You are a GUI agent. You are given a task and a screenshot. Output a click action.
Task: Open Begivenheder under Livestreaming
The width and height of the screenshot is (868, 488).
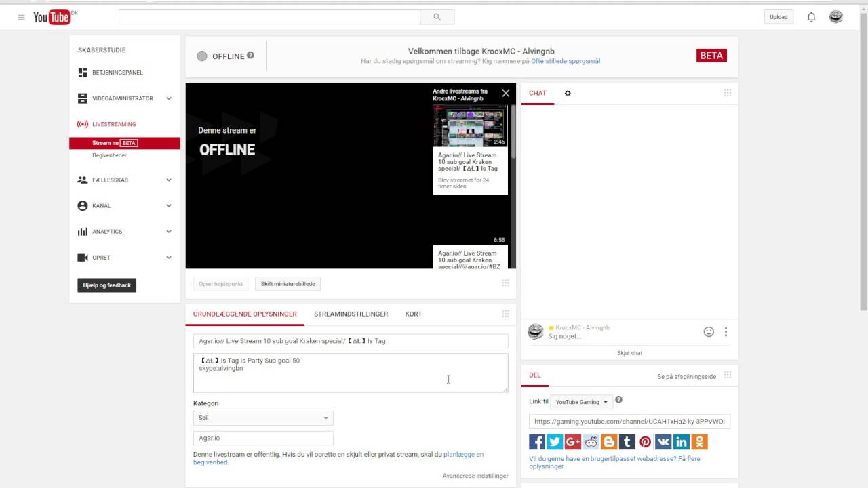pyautogui.click(x=109, y=155)
